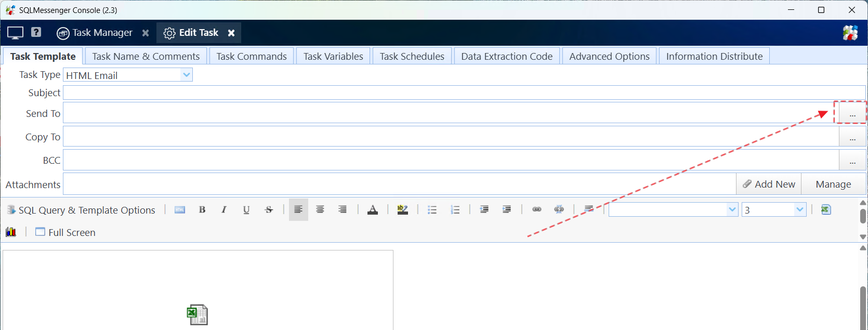Click the Attachments field
This screenshot has height=330, width=868.
tap(400, 184)
